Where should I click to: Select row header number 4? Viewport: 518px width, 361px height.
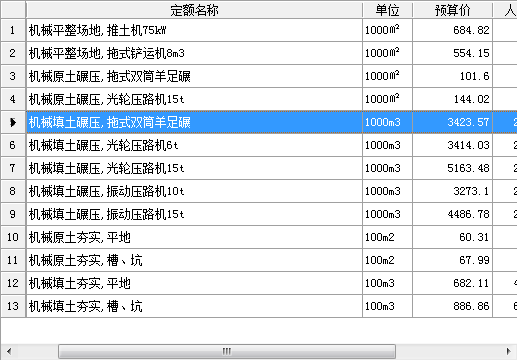point(13,99)
